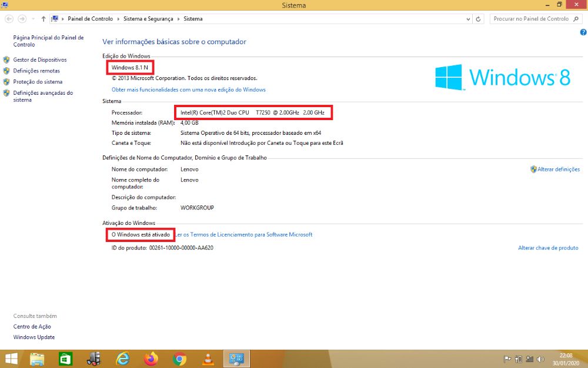The width and height of the screenshot is (588, 368).
Task: Open Obter mais funcionalidades link
Action: click(x=189, y=89)
